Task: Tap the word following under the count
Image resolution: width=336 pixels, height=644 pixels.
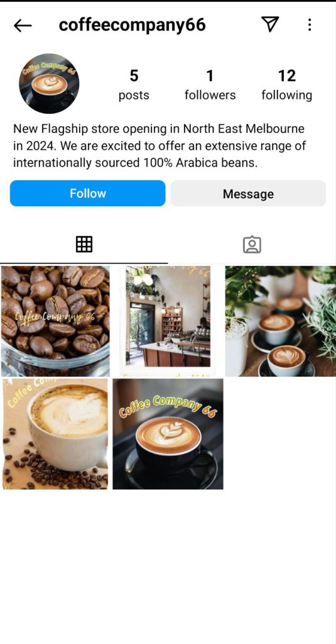Action: 287,96
